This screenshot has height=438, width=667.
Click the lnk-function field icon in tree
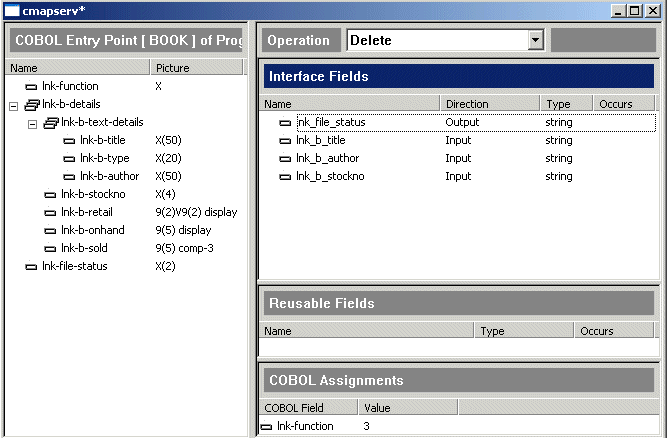[x=31, y=87]
